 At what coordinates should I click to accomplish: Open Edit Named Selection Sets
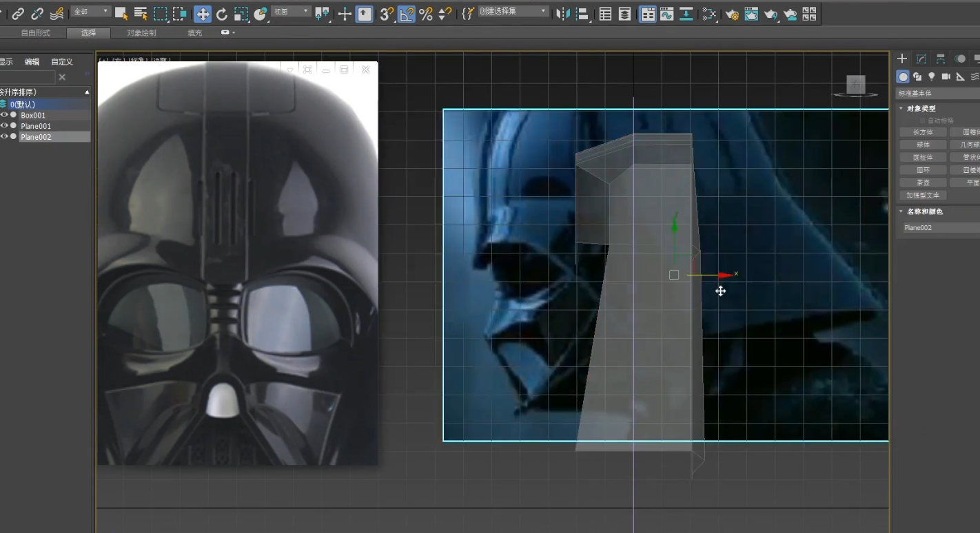point(468,13)
